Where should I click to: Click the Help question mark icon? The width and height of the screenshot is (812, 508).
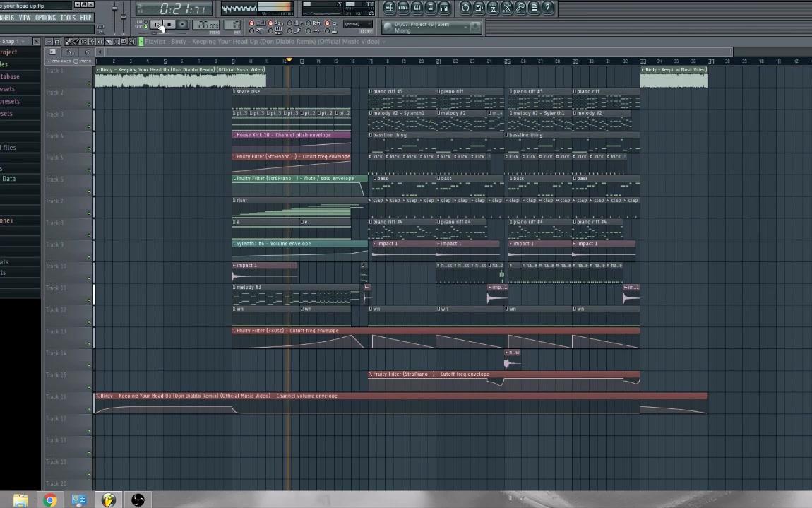[548, 8]
